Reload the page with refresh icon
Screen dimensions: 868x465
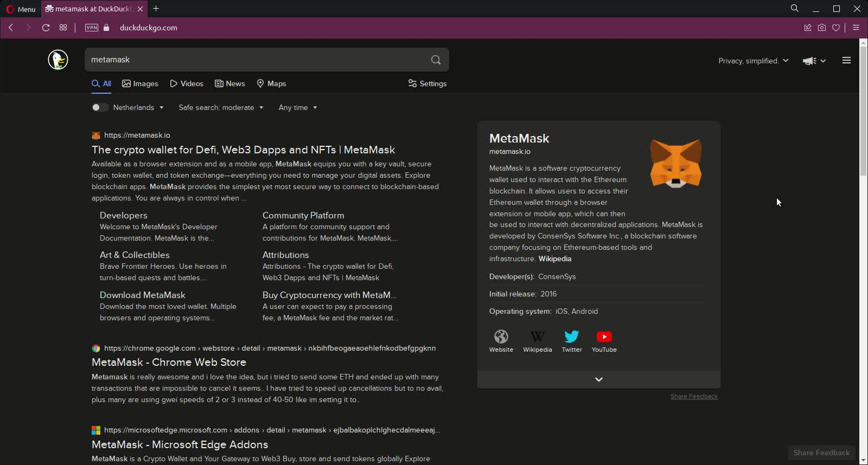[x=46, y=28]
